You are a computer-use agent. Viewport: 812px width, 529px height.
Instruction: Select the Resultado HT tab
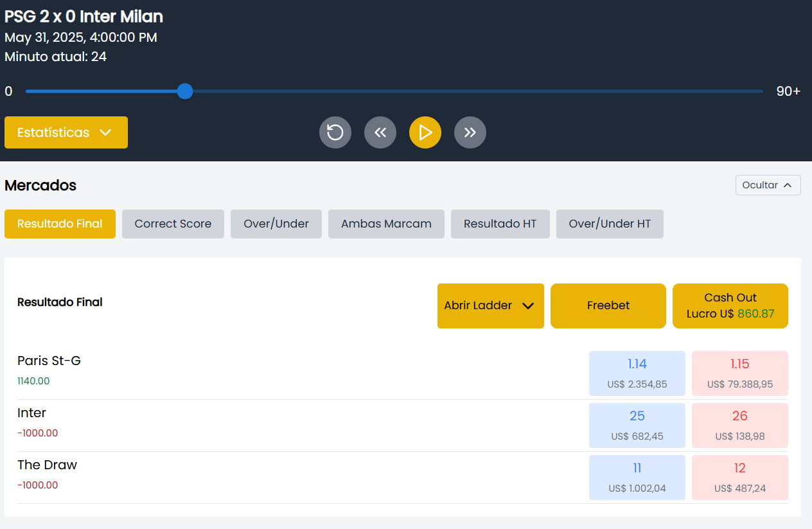click(500, 224)
